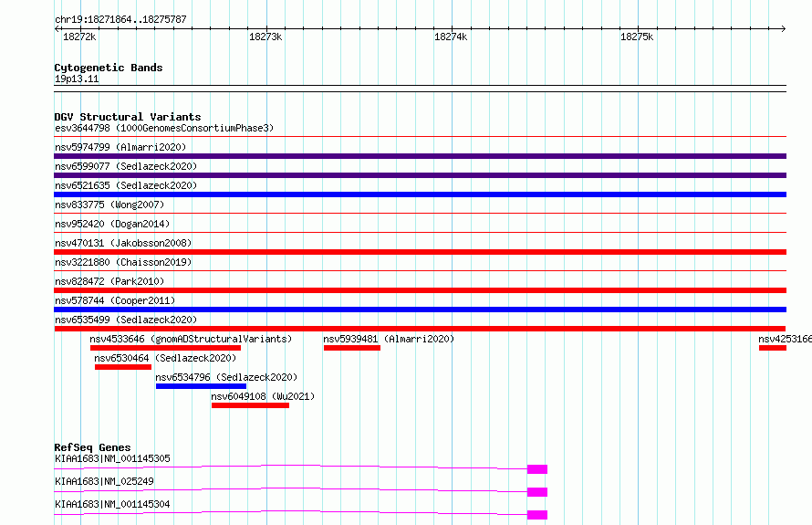The image size is (812, 525).
Task: Click the partially visible nsv4253166 label
Action: point(785,339)
